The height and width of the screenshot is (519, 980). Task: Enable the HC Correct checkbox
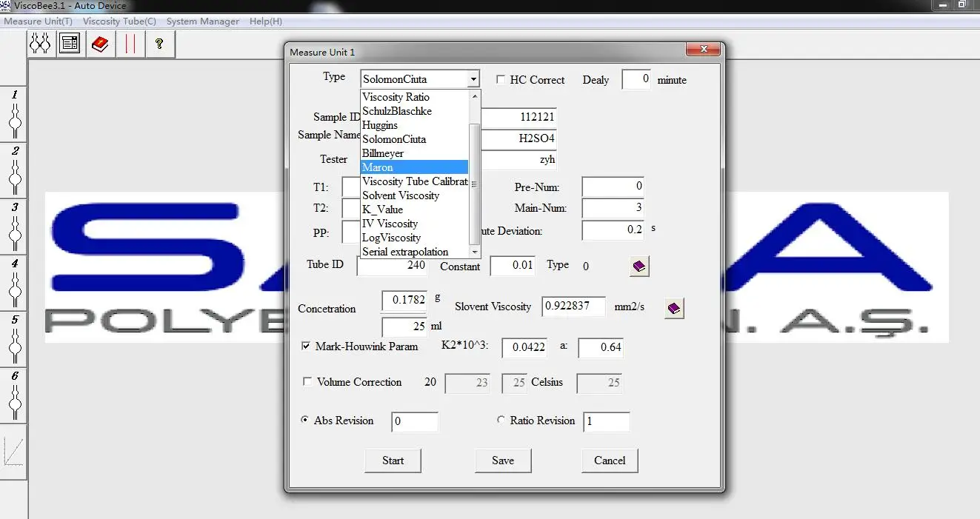pyautogui.click(x=501, y=80)
